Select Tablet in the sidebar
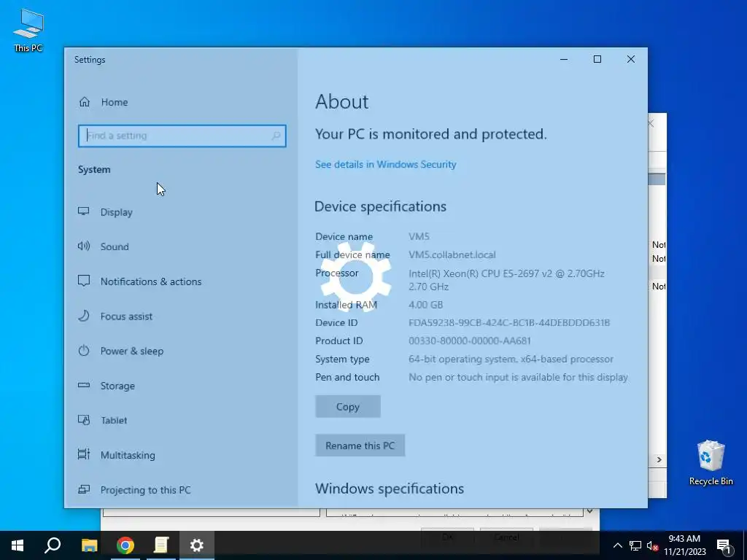The width and height of the screenshot is (747, 560). click(114, 421)
